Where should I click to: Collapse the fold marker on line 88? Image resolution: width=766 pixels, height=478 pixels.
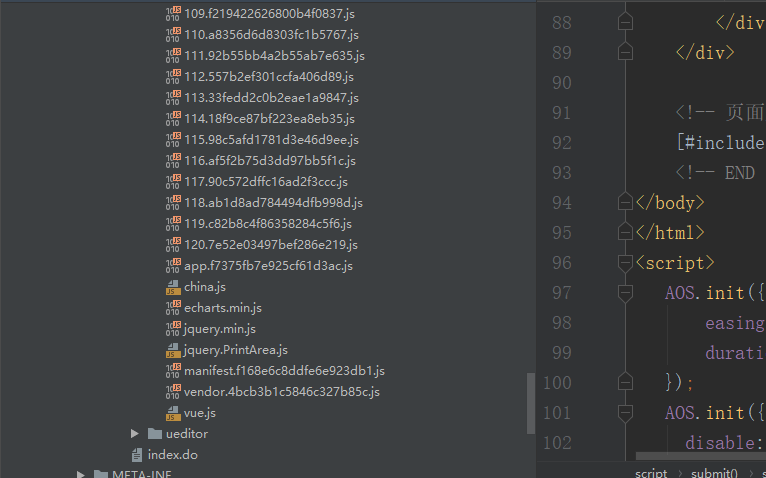click(625, 22)
